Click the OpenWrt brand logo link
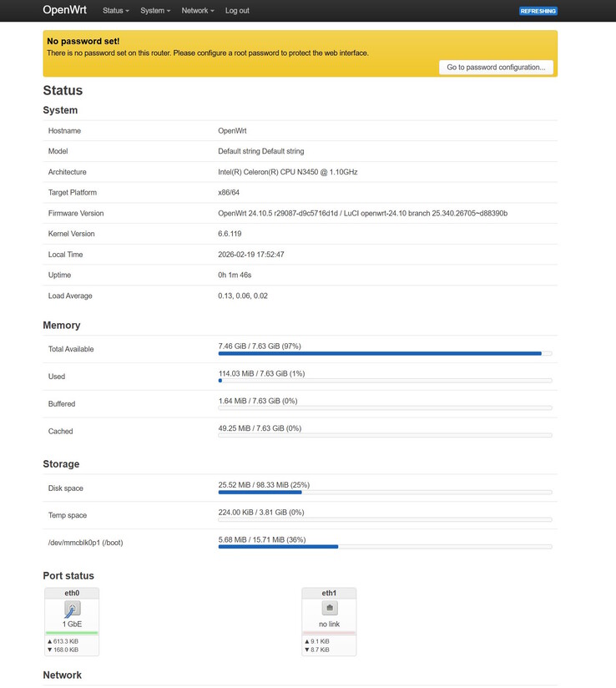 coord(65,11)
